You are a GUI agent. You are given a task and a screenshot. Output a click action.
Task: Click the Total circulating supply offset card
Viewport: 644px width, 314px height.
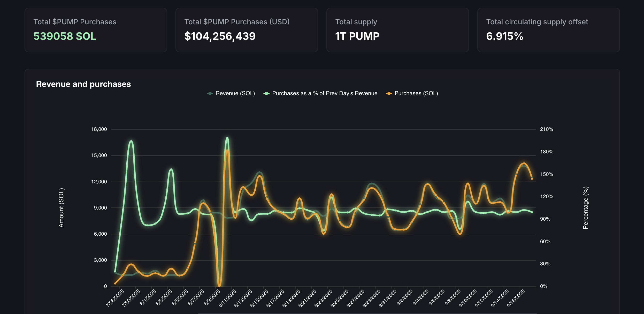click(x=548, y=30)
